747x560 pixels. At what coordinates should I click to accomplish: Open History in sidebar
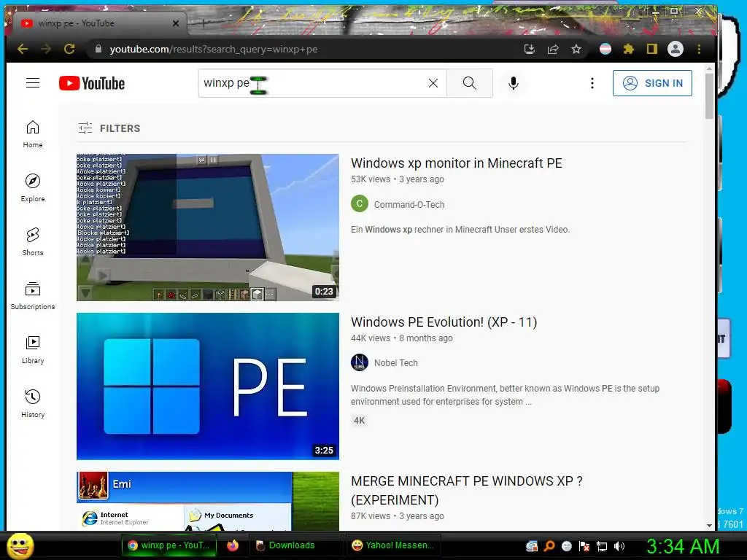[x=33, y=404]
